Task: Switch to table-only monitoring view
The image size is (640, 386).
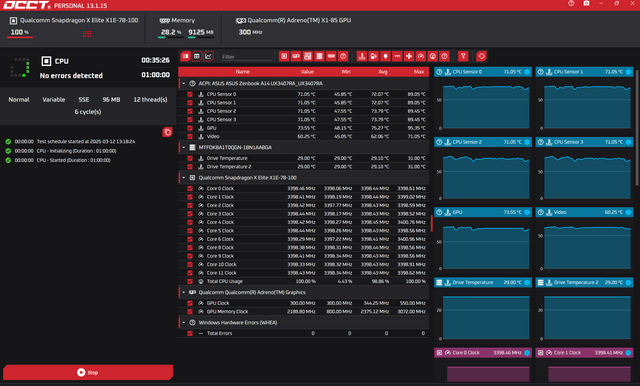Action: (197, 56)
